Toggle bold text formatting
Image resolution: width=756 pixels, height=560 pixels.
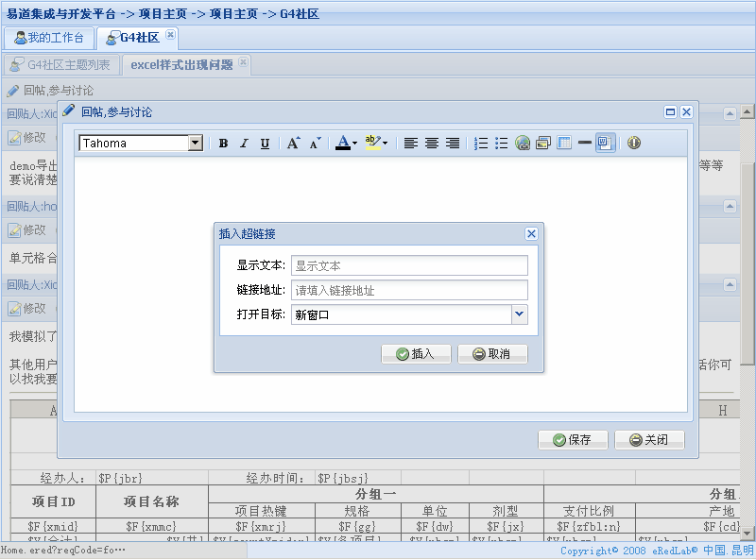pyautogui.click(x=222, y=144)
